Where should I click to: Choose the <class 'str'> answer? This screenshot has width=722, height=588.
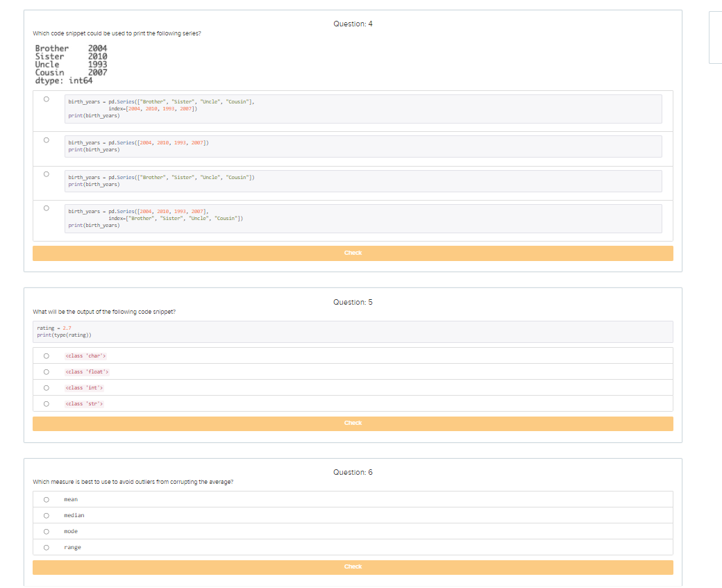[46, 404]
